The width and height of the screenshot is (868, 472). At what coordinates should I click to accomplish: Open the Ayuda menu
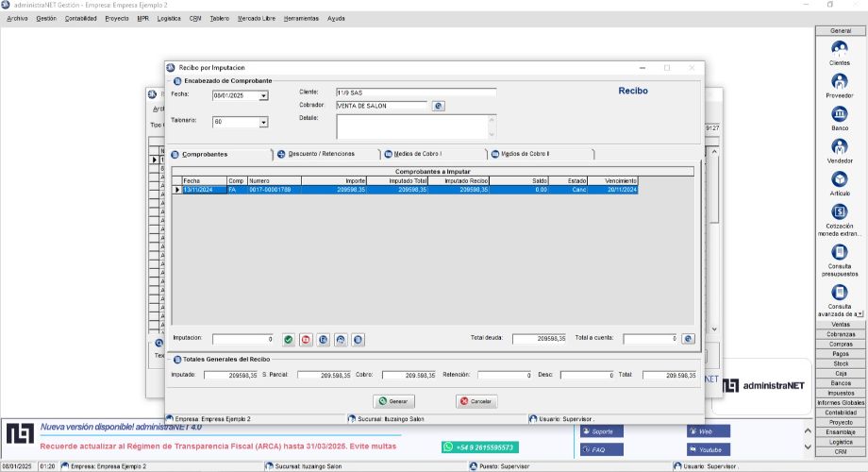336,18
